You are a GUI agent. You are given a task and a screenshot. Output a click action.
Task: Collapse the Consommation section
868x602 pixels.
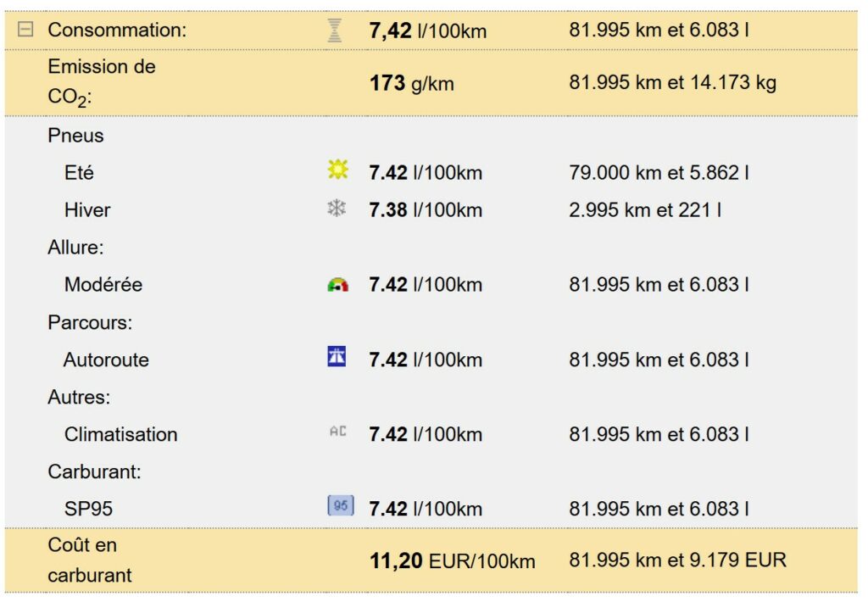(x=26, y=30)
